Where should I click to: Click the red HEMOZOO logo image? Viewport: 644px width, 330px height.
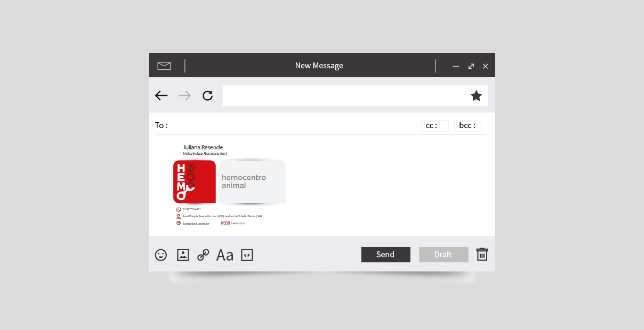(x=194, y=182)
